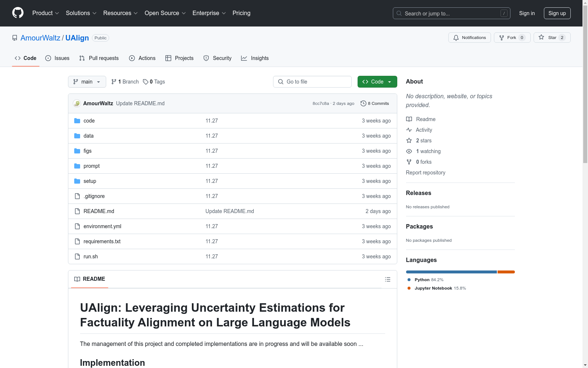Expand the Product menu
Screen dimensions: 588x368
pos(46,13)
